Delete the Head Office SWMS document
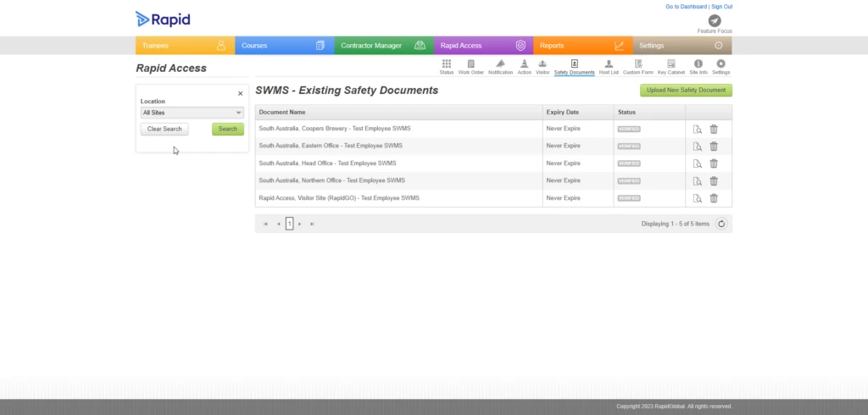 click(714, 163)
